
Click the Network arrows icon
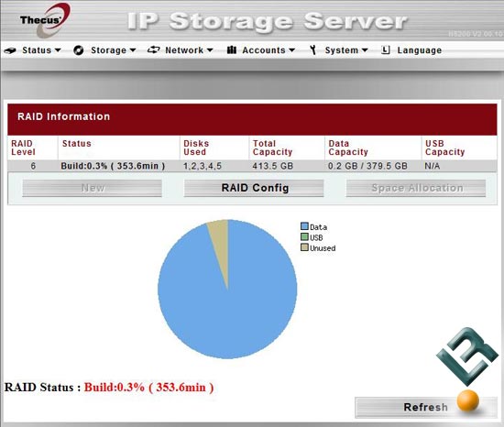pos(154,49)
